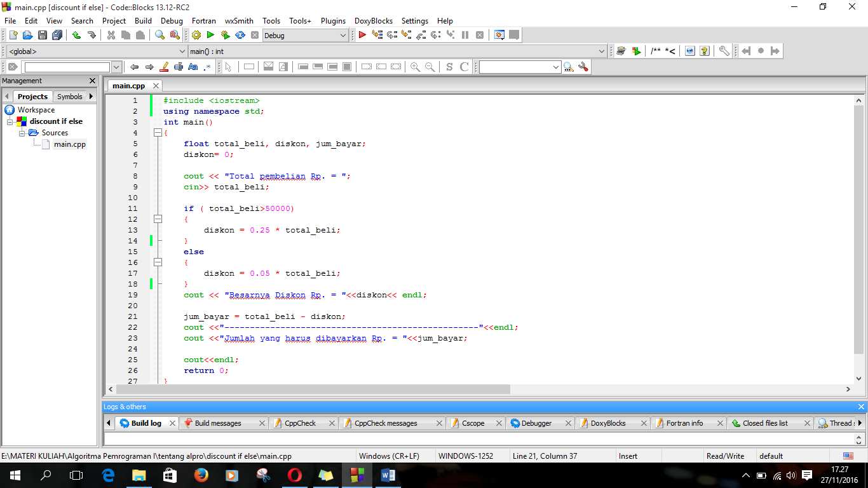The width and height of the screenshot is (868, 488).
Task: Save all open files
Action: pyautogui.click(x=56, y=35)
